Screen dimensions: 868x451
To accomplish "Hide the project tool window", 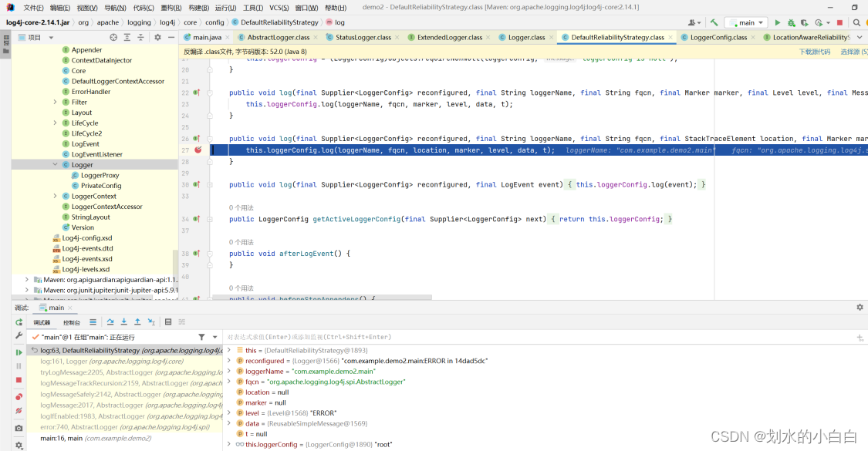I will click(x=171, y=38).
